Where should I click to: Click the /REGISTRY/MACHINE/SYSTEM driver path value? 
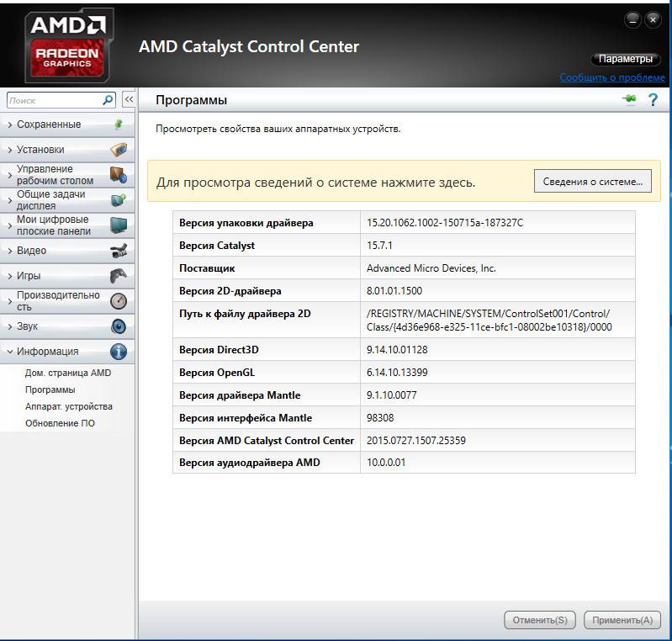pyautogui.click(x=489, y=320)
